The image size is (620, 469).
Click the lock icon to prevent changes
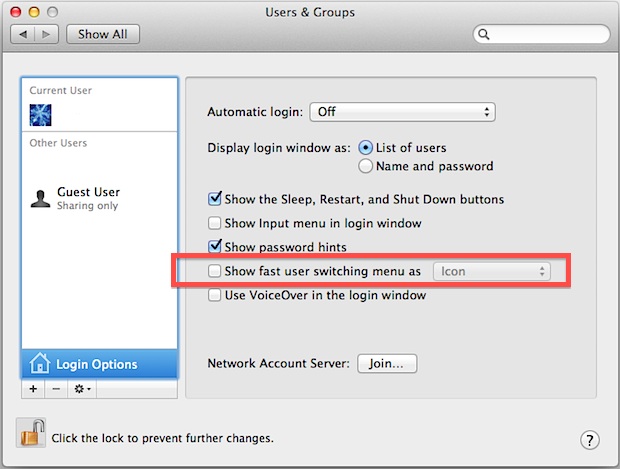31,433
